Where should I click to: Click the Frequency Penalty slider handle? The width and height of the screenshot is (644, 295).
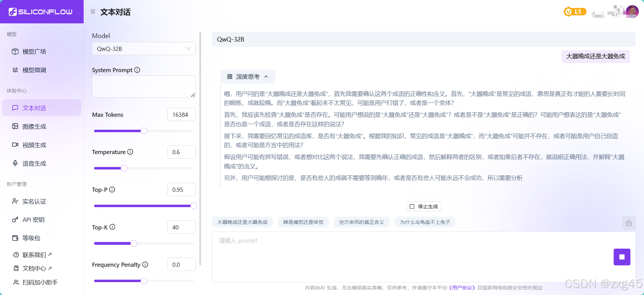coord(144,281)
